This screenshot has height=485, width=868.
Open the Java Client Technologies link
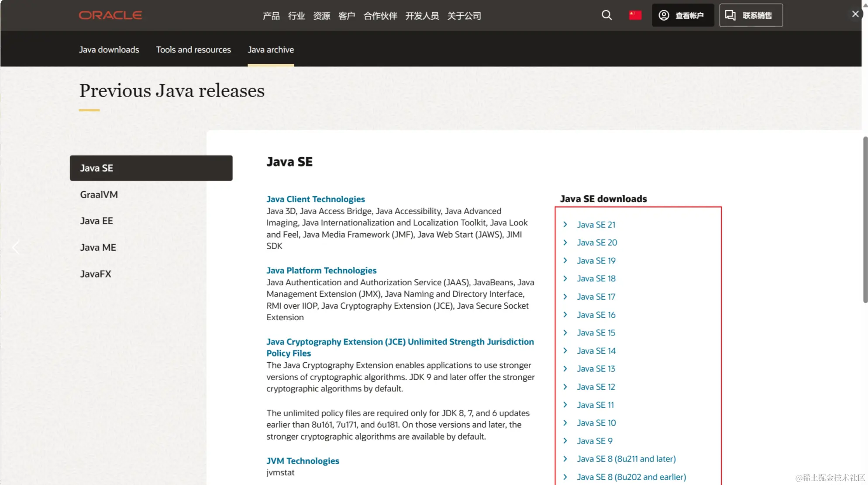point(315,199)
